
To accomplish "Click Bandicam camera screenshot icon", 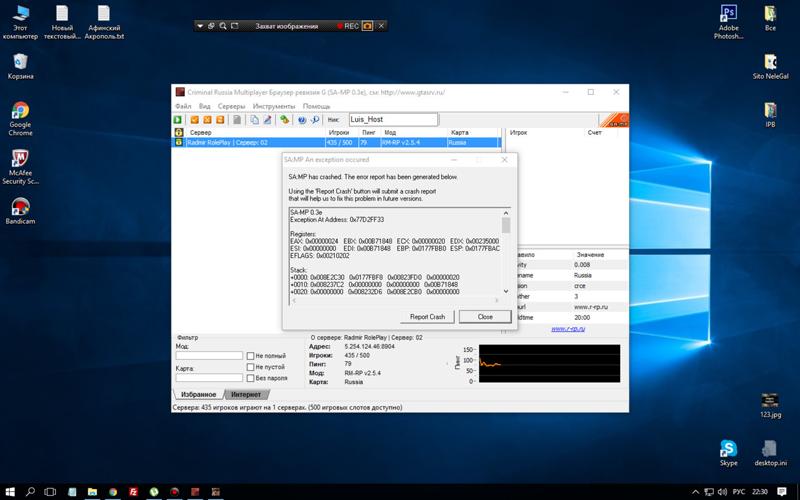I will coord(367,26).
